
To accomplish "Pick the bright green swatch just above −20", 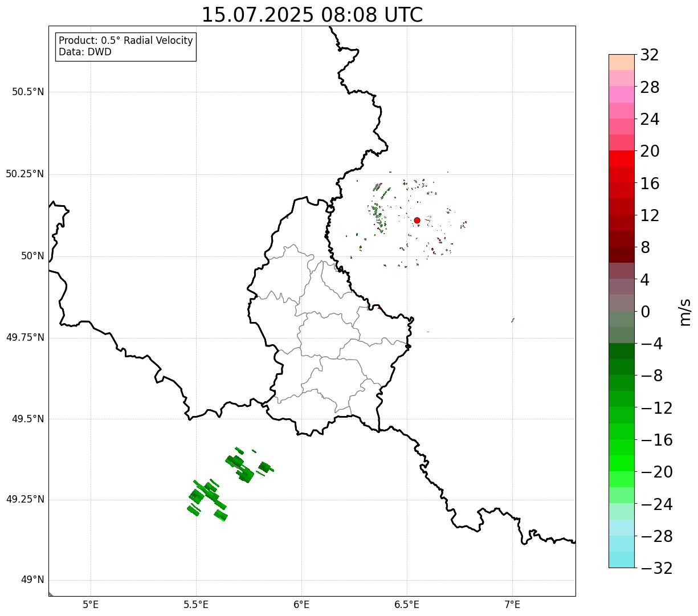I will tap(621, 463).
